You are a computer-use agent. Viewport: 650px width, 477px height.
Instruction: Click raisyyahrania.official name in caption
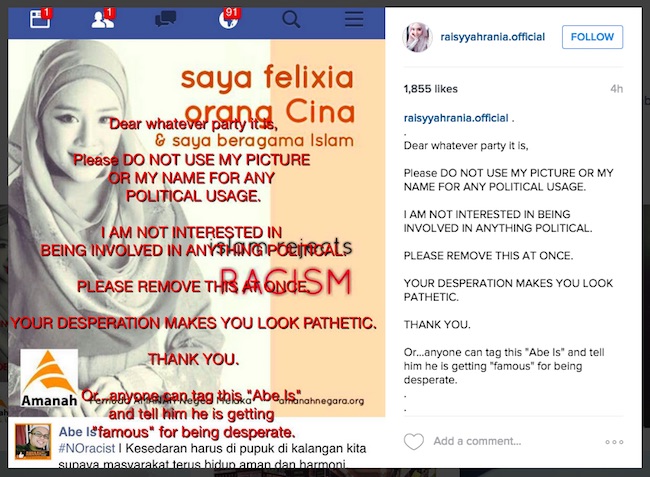[456, 118]
